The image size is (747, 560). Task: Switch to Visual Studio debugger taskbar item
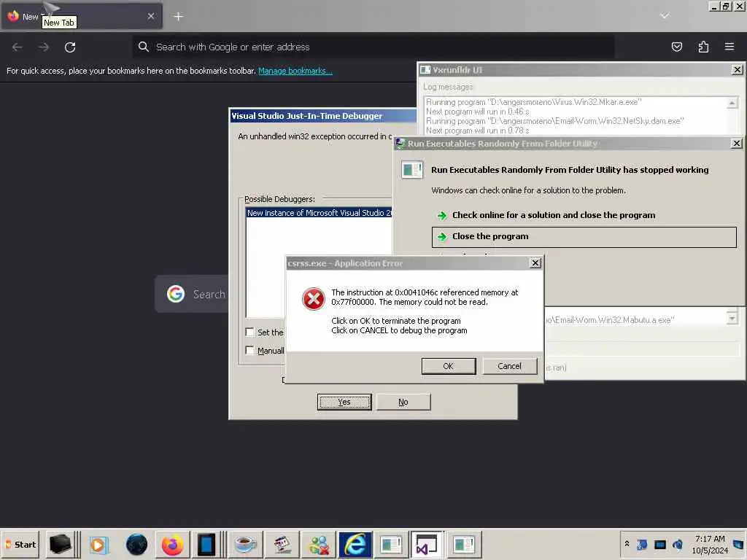pos(427,544)
